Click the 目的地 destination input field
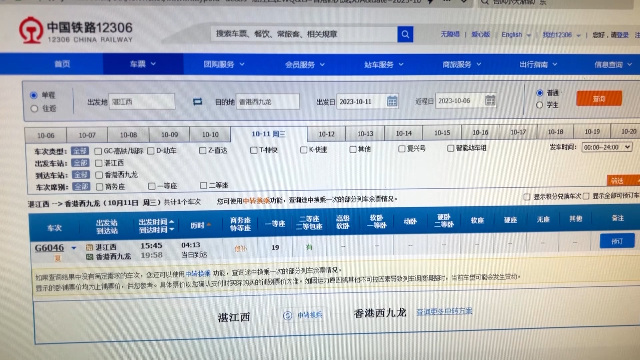Viewport: 640px width, 360px height. pyautogui.click(x=267, y=101)
